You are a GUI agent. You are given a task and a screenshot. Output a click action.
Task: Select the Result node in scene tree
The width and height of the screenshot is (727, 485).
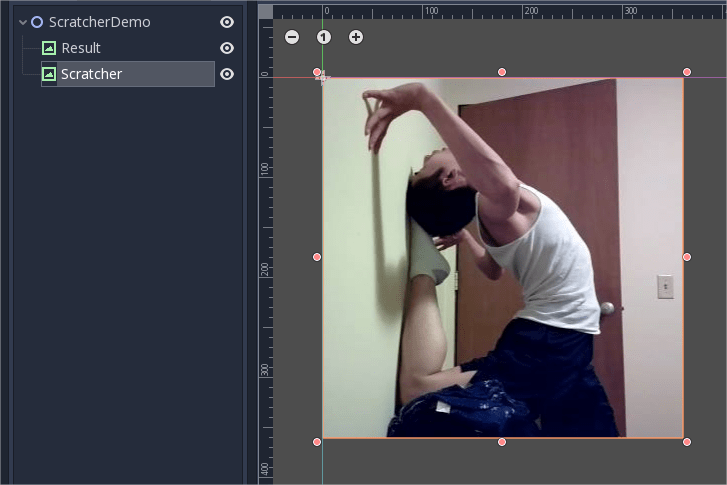tap(81, 48)
